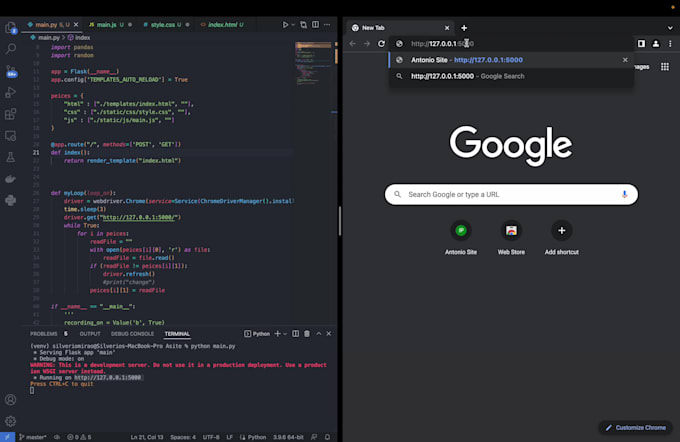Select the 3.9.6 64-bit interpreter
The image size is (680, 442).
click(x=288, y=437)
